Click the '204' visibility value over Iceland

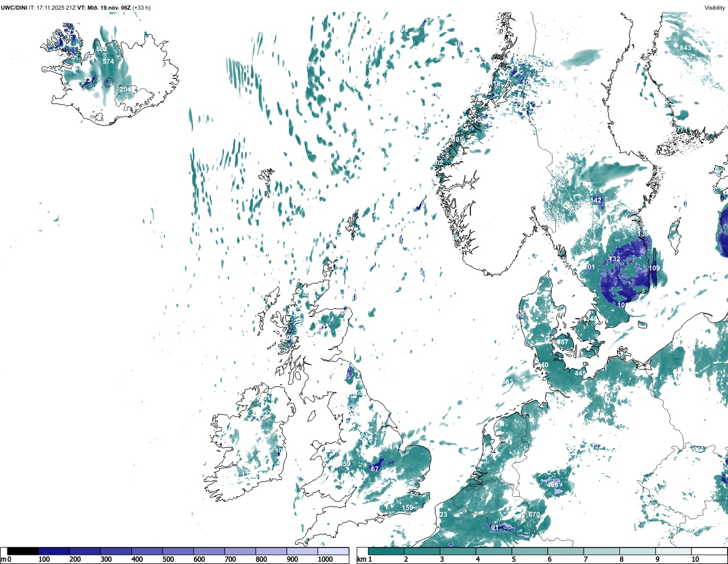126,90
